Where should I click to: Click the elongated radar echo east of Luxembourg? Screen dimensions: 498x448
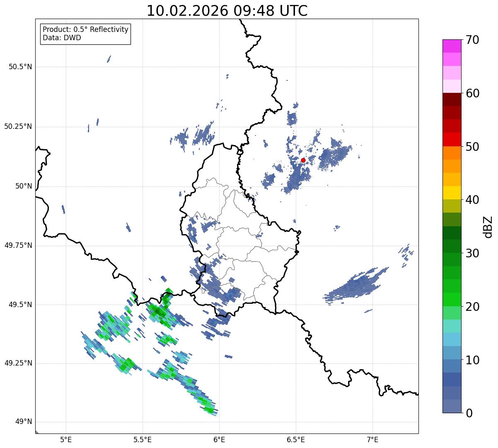click(x=355, y=285)
